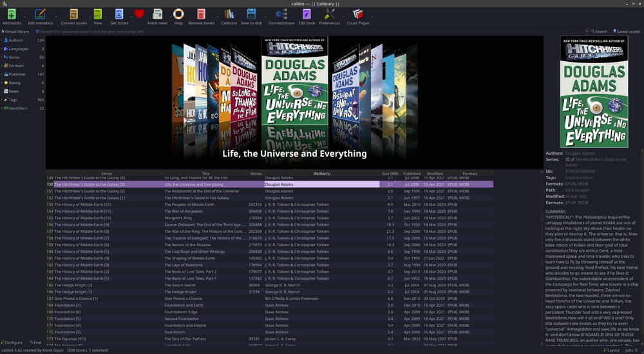644x354 pixels.
Task: Select row The Sins of Our Fathers
Action: (x=269, y=339)
